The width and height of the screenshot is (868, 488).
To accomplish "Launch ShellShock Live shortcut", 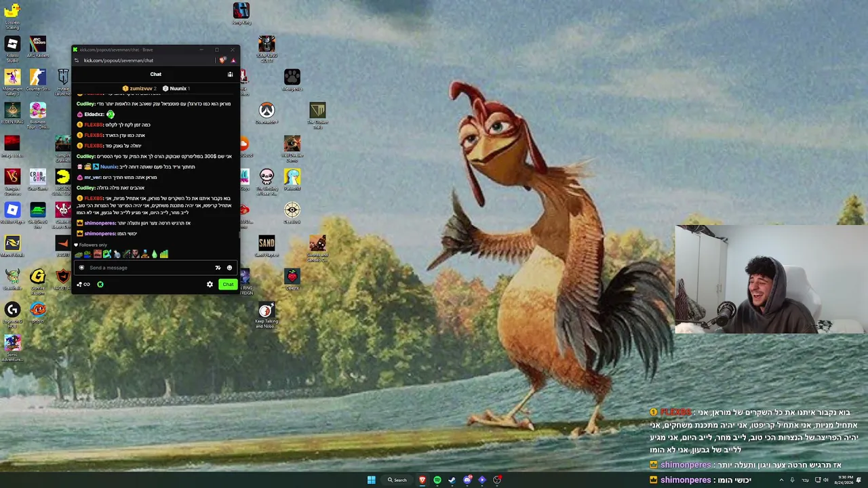I will pos(37,215).
